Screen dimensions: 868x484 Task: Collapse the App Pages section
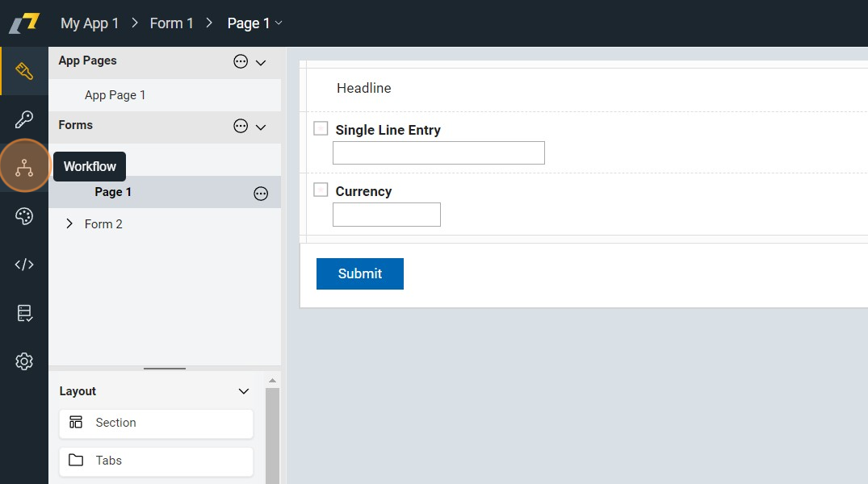tap(261, 62)
